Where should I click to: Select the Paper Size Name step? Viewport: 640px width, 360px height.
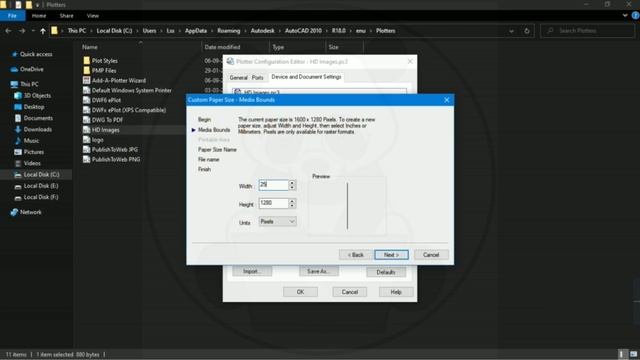(217, 150)
